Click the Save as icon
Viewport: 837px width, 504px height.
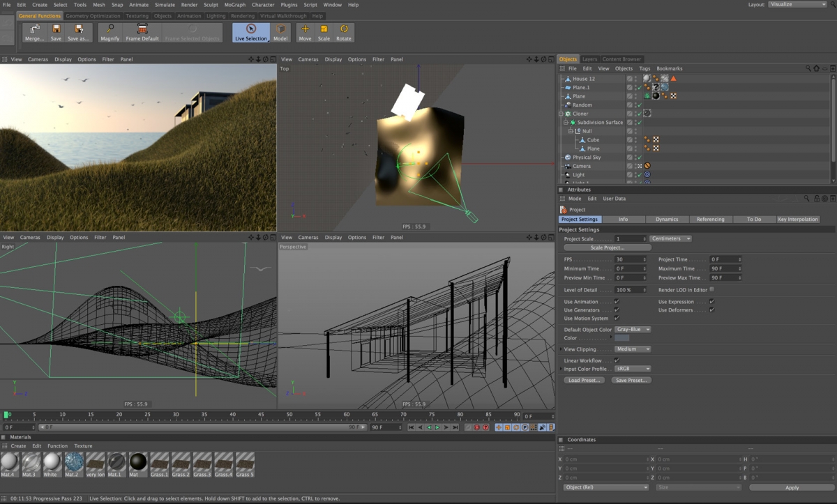pyautogui.click(x=79, y=32)
